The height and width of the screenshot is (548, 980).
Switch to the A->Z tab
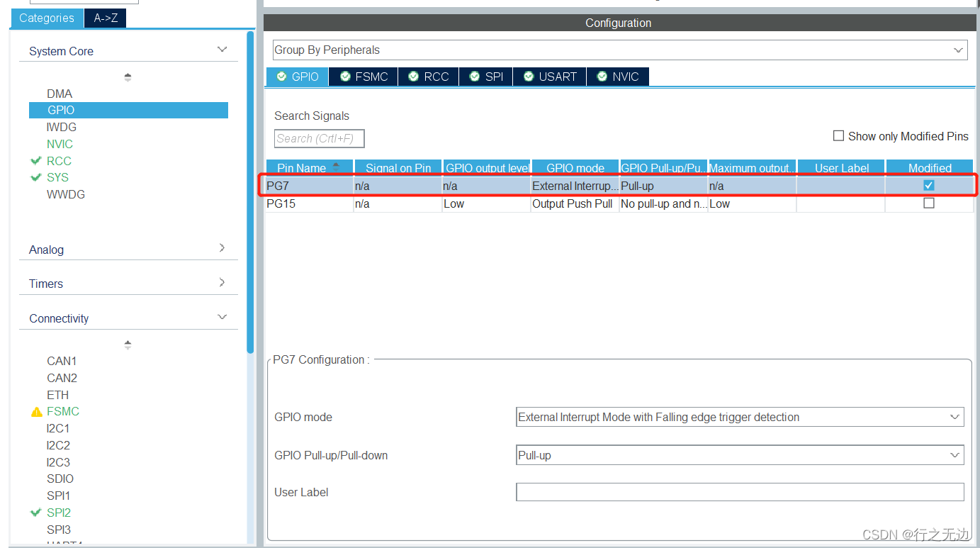pyautogui.click(x=105, y=18)
